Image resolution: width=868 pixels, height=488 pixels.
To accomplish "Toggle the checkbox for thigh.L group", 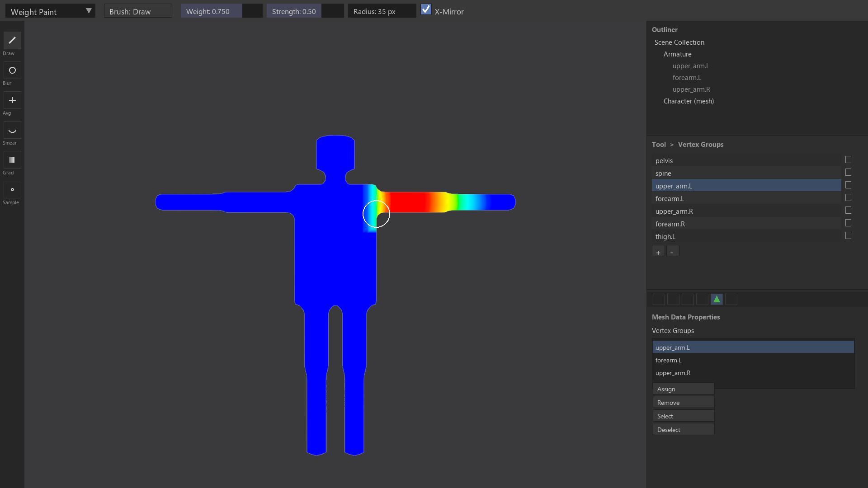I will (x=848, y=235).
